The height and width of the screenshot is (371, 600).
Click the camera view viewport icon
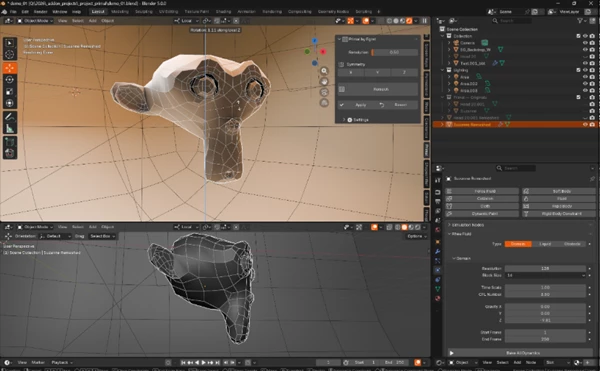[324, 92]
